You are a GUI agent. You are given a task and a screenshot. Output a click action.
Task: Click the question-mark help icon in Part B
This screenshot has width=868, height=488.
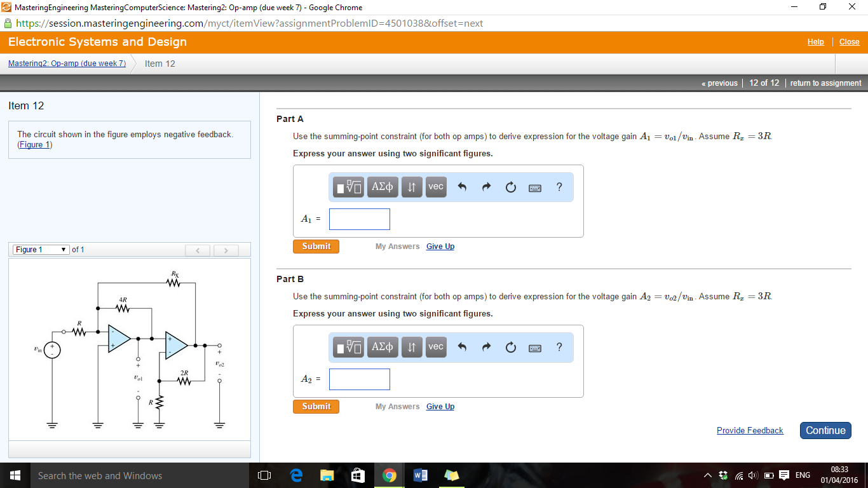click(x=559, y=347)
